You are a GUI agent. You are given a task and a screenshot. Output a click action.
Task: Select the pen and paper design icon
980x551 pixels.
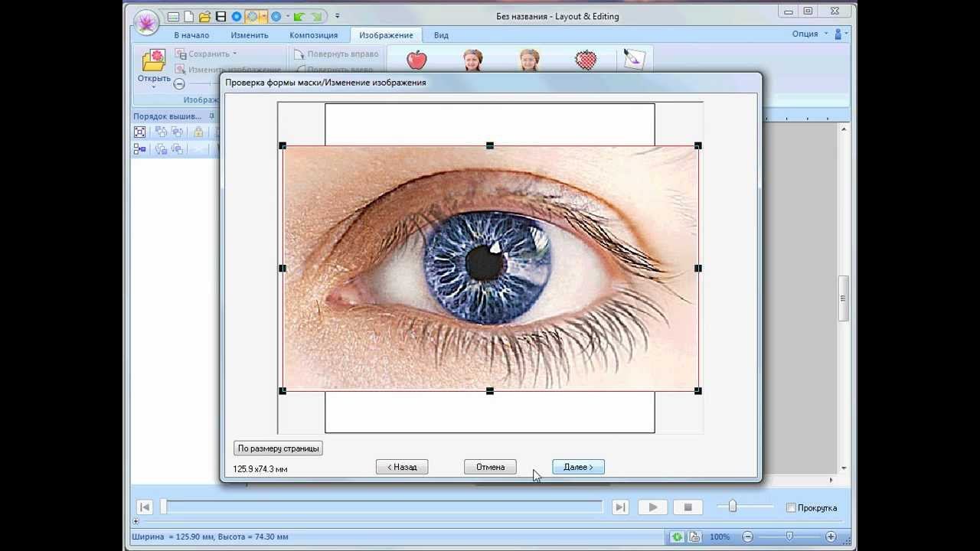(634, 60)
